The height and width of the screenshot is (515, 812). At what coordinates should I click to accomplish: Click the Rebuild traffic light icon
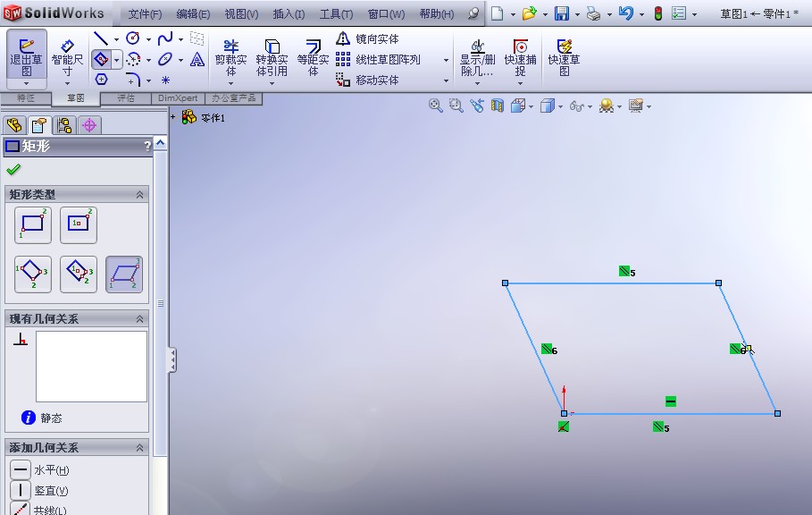click(x=658, y=13)
